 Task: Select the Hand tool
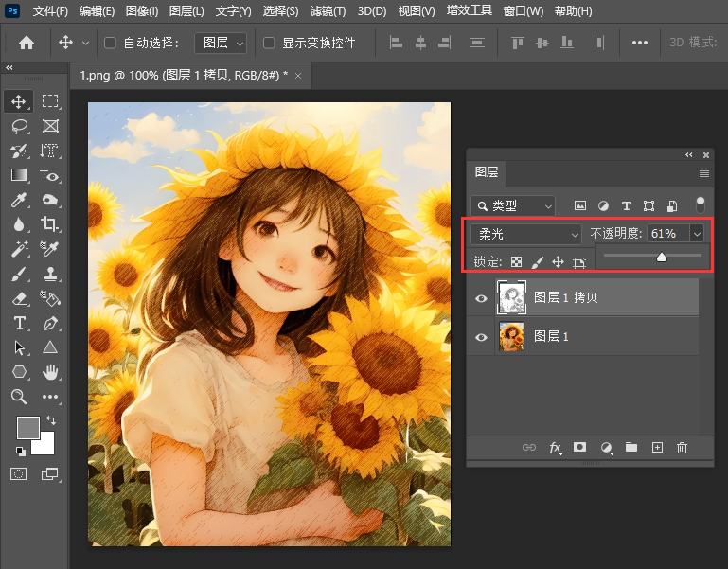pyautogui.click(x=50, y=372)
